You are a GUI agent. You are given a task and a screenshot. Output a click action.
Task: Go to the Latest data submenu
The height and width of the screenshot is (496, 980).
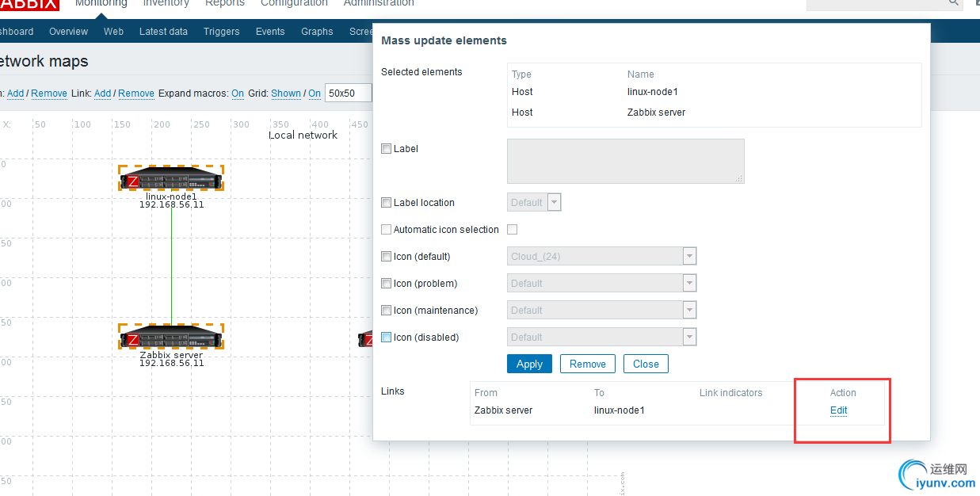tap(163, 32)
